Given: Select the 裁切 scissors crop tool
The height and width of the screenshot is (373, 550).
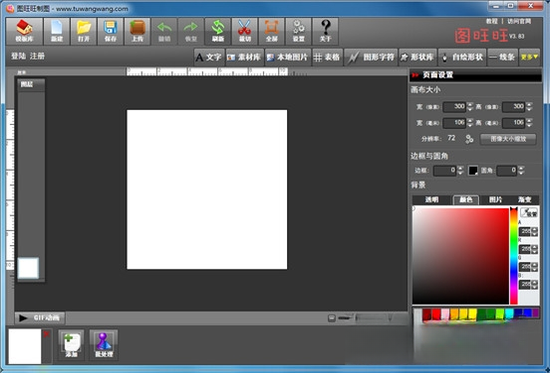Looking at the screenshot, I should click(244, 31).
